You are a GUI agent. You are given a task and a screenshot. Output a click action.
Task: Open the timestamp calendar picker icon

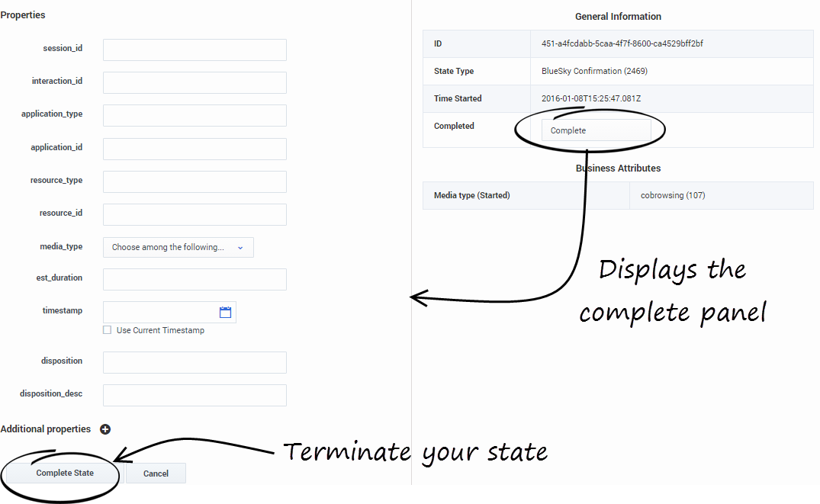225,312
